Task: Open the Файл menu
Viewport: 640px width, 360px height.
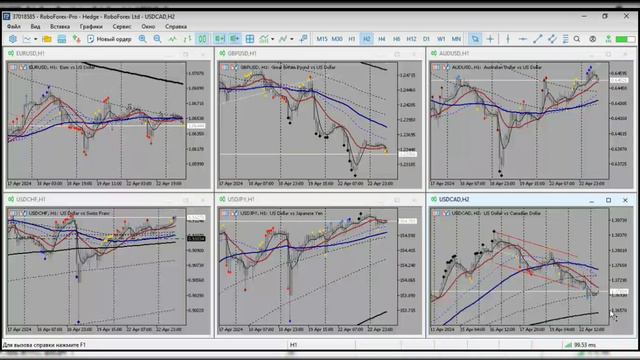Action: (13, 27)
